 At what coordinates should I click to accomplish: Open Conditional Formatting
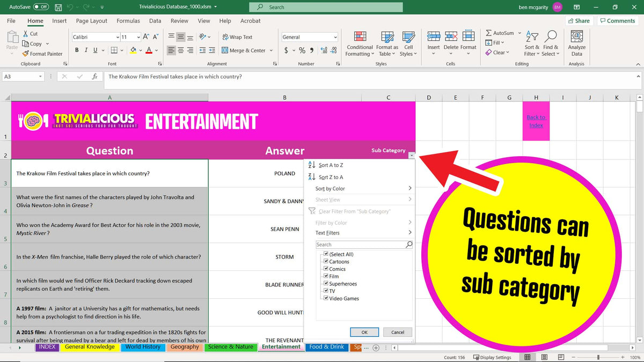[x=360, y=43]
